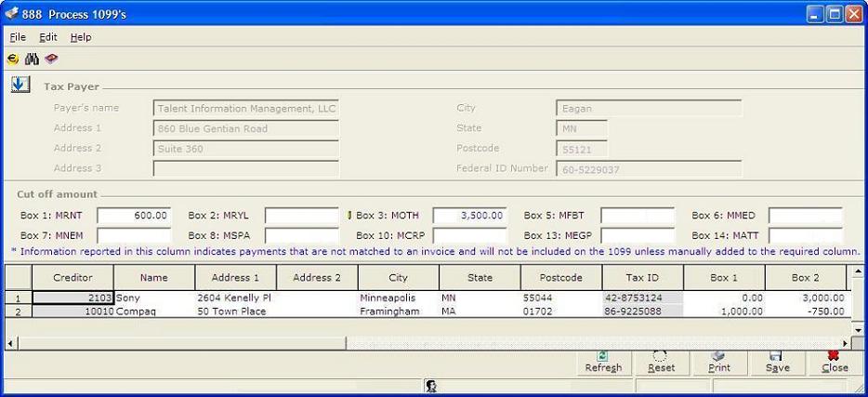This screenshot has height=397, width=868.
Task: Click the address cell 2604 Kenelly Pl
Action: coord(236,298)
